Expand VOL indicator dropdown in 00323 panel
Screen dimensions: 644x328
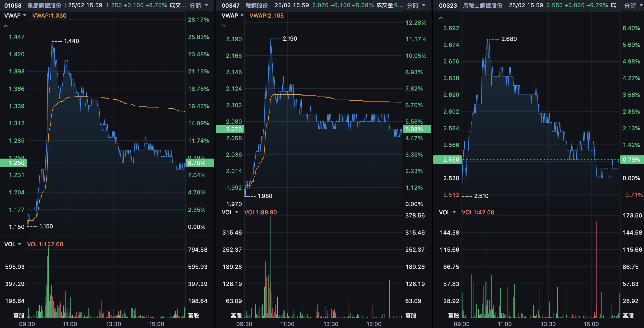(447, 212)
